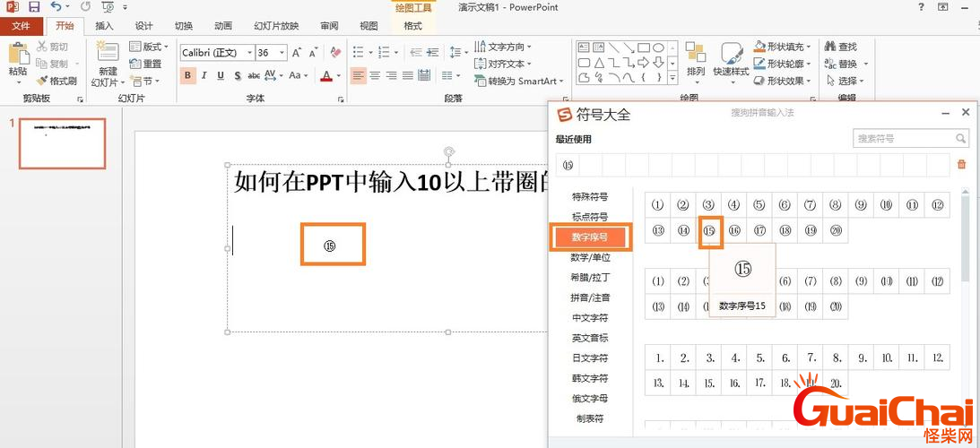Open the File (文件) tab

22,26
